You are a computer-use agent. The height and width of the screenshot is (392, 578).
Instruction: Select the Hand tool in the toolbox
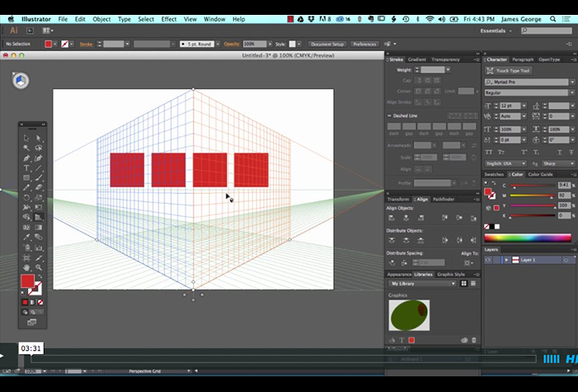click(x=26, y=267)
